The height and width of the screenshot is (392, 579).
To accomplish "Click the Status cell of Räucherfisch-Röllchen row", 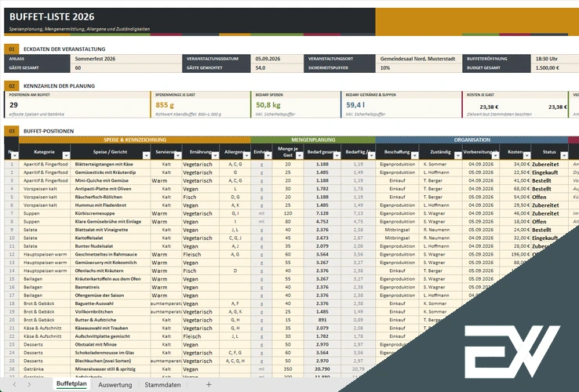I will pyautogui.click(x=549, y=197).
